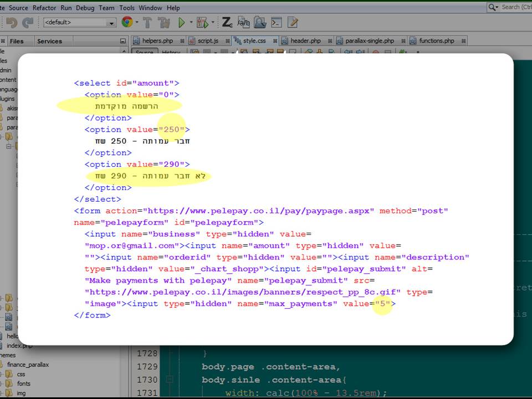Open the Refactor menu
The height and width of the screenshot is (399, 532).
[44, 8]
